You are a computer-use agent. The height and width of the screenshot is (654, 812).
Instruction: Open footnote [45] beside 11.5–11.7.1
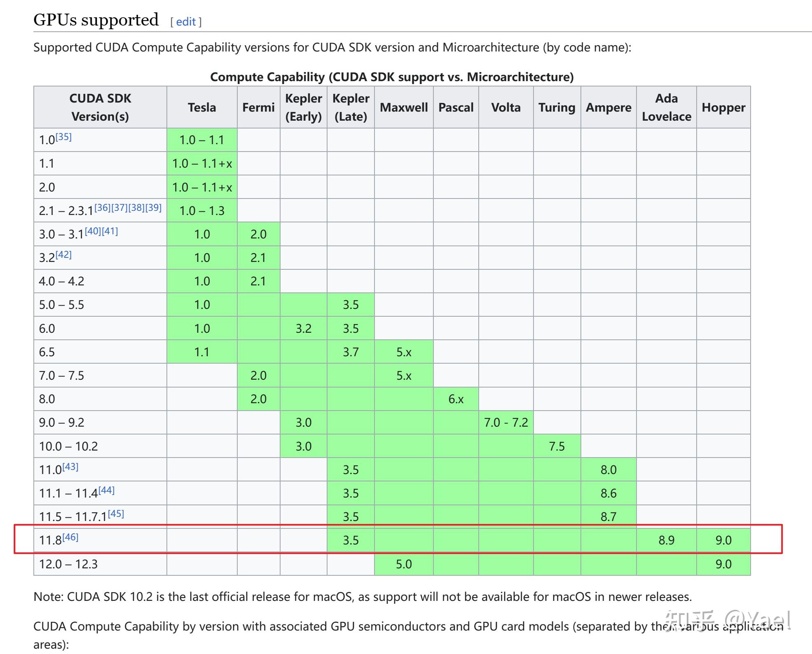point(116,514)
